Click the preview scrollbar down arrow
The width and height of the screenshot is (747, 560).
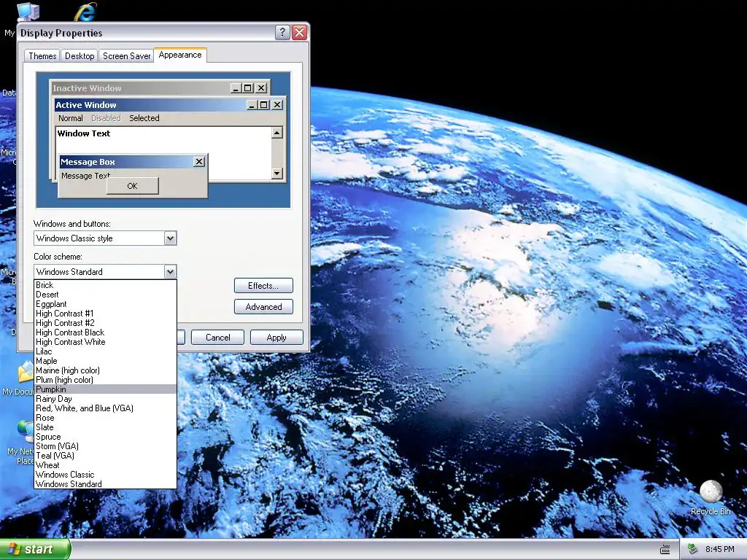tap(277, 174)
